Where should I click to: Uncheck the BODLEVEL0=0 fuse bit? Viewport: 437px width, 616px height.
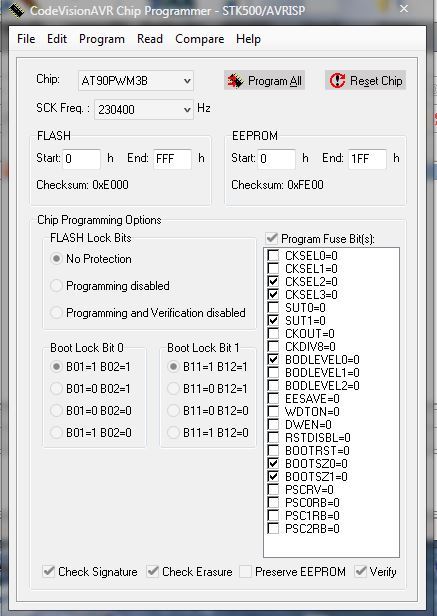pyautogui.click(x=273, y=359)
